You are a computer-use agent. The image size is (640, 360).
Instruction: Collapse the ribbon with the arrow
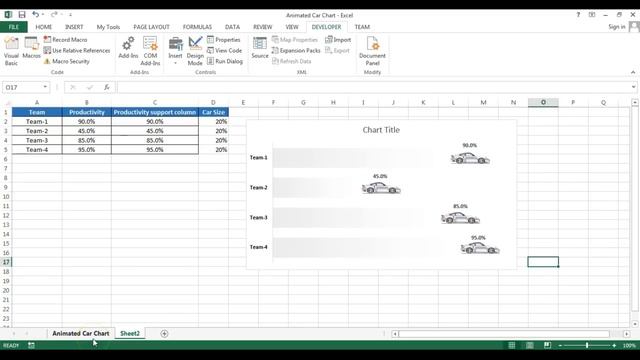pyautogui.click(x=633, y=72)
